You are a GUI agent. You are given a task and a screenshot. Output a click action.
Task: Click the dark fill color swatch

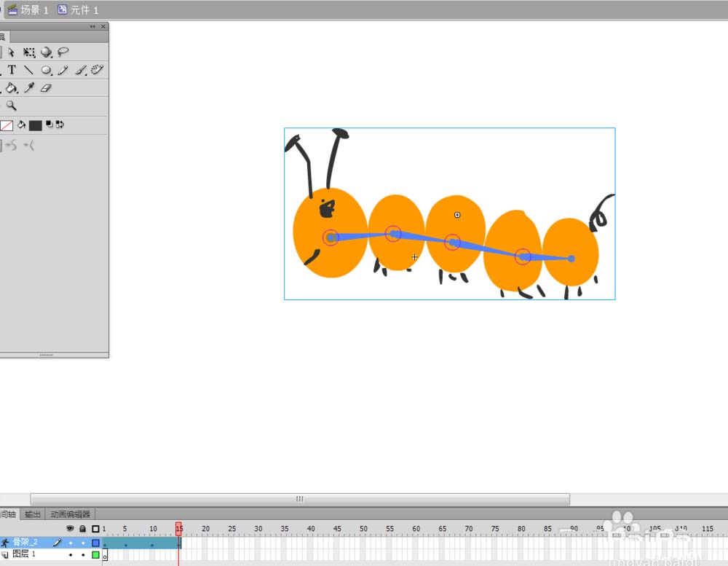click(x=35, y=125)
